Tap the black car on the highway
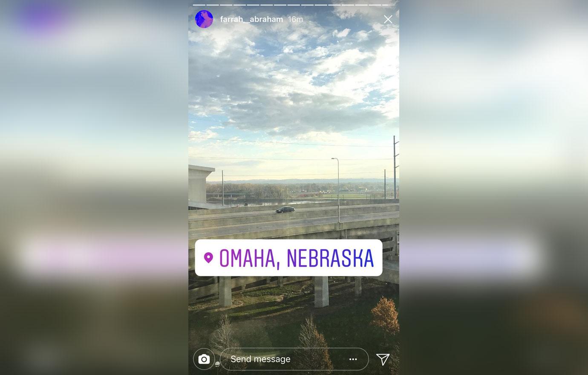The height and width of the screenshot is (375, 588). [285, 210]
